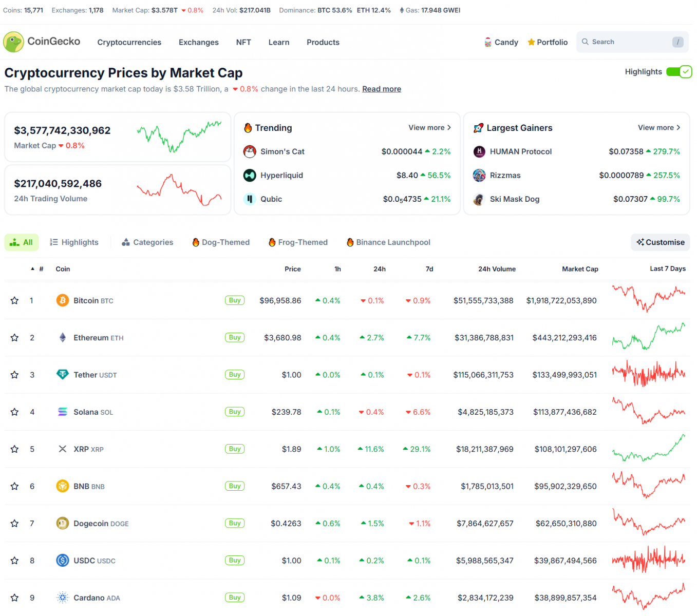Switch to the Categories tab
This screenshot has width=697, height=616.
click(147, 242)
